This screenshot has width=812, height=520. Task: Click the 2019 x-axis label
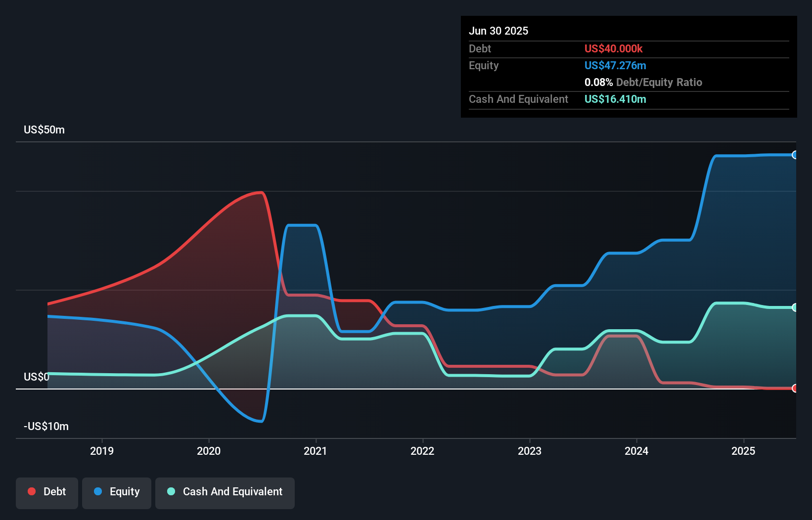[x=102, y=451]
